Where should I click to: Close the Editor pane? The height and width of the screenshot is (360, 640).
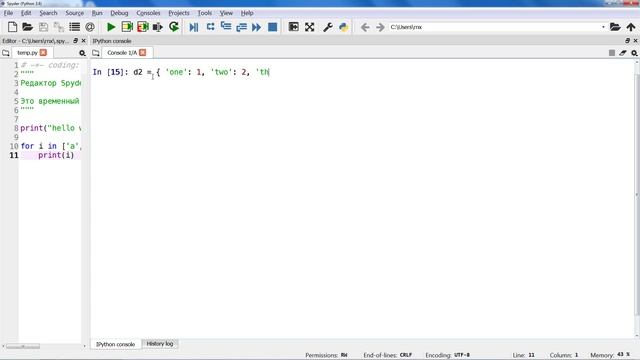point(84,41)
